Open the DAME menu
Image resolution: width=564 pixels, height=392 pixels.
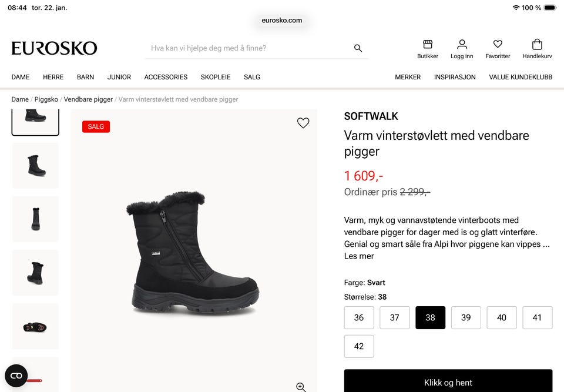[21, 77]
